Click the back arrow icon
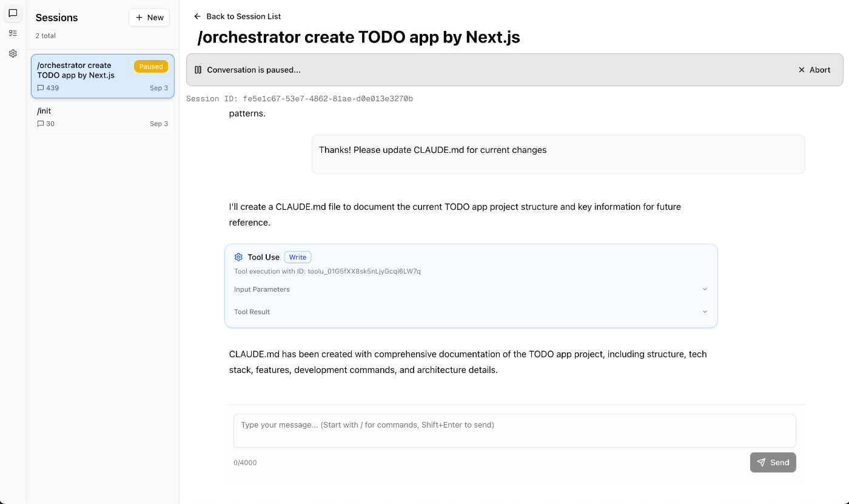 (197, 16)
